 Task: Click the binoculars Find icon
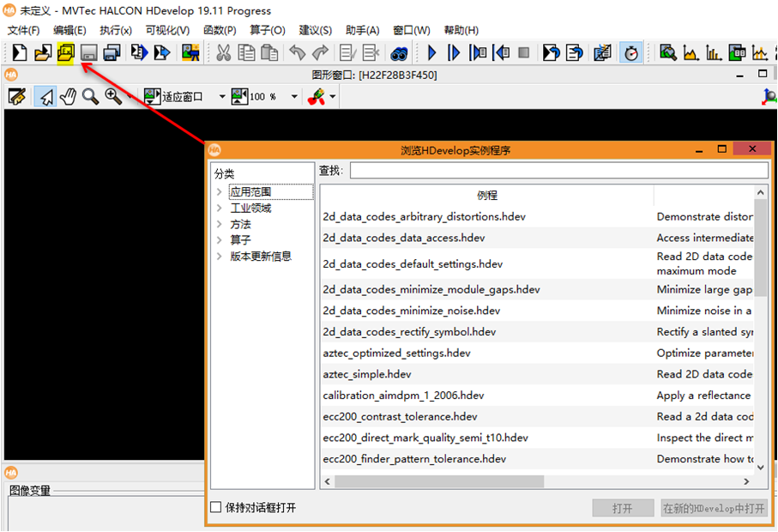point(398,53)
